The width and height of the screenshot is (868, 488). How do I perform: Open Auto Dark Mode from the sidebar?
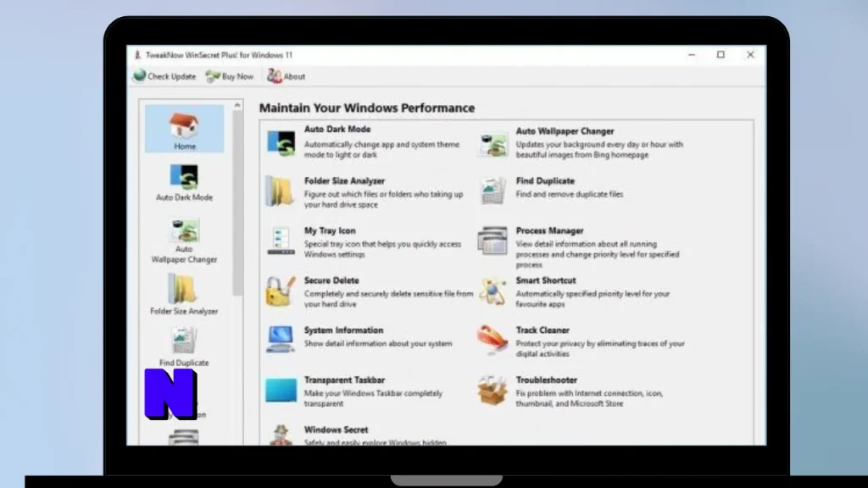point(184,183)
